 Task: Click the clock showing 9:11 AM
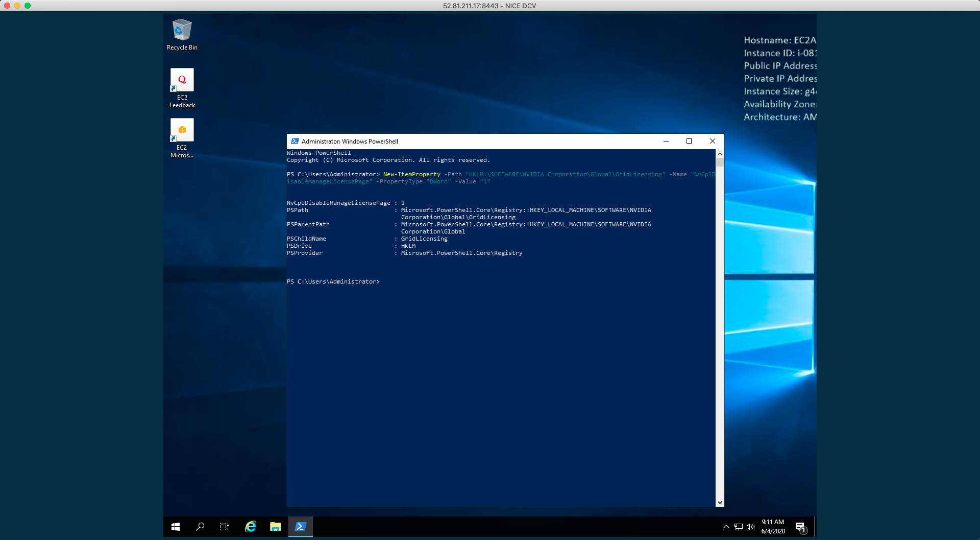[x=773, y=527]
